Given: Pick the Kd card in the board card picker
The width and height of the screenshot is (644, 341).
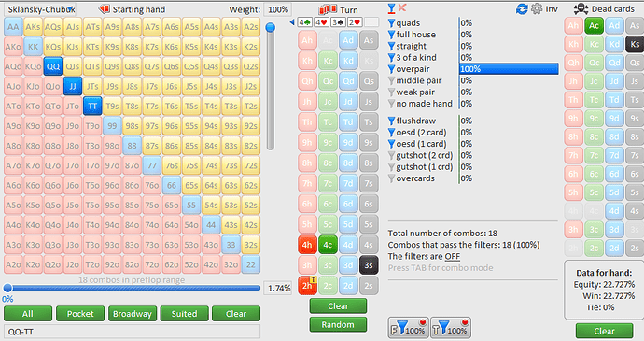Looking at the screenshot, I should click(348, 61).
